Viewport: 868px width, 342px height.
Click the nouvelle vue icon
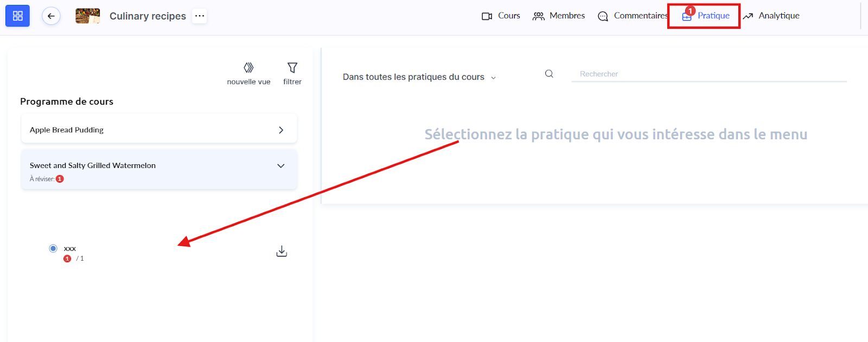[248, 68]
